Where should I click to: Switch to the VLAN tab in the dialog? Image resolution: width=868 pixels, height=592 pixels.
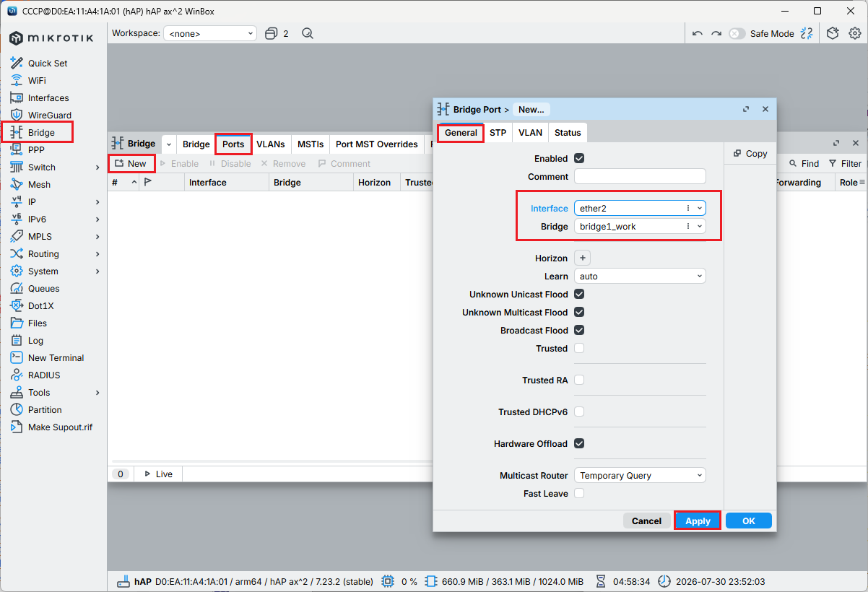530,132
